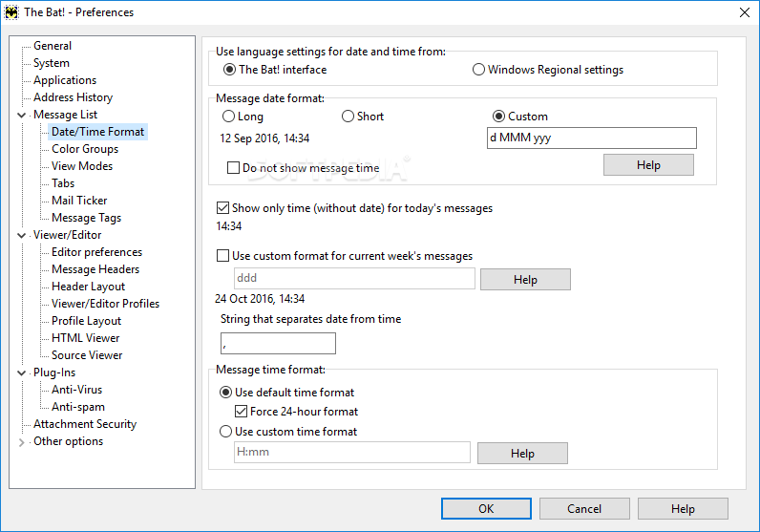Image resolution: width=760 pixels, height=532 pixels.
Task: Open Message Headers page
Action: click(95, 269)
